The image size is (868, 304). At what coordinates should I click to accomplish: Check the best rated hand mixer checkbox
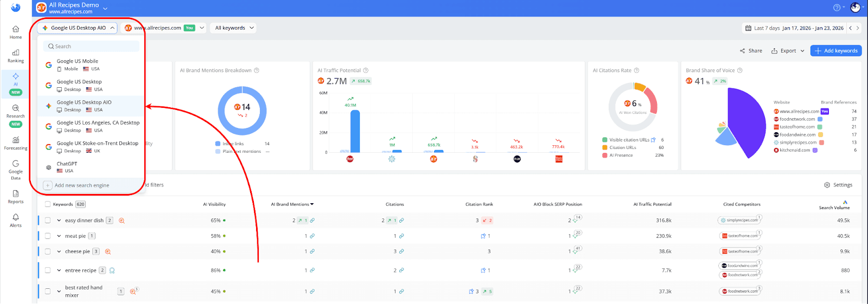[x=48, y=291]
